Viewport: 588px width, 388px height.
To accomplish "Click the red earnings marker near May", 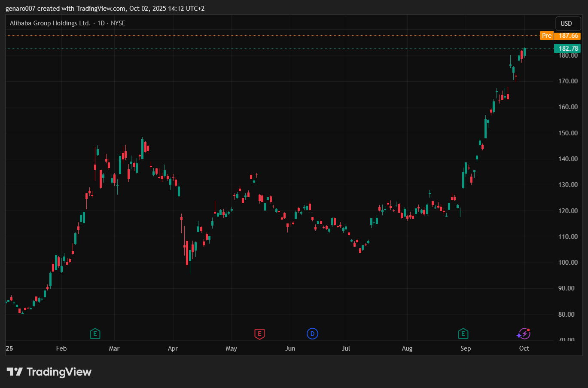I will coord(259,334).
